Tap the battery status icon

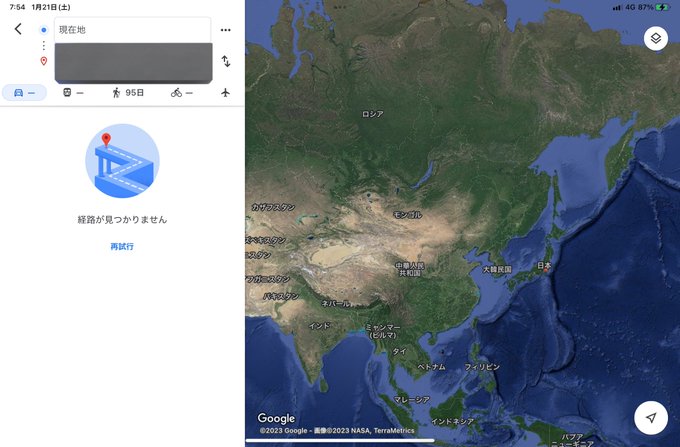pyautogui.click(x=663, y=7)
